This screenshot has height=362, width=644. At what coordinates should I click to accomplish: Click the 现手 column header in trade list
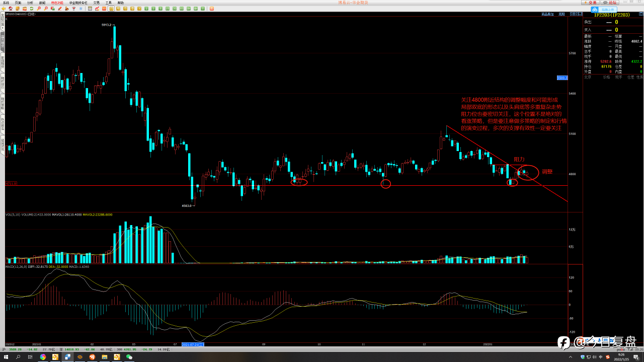pos(618,77)
